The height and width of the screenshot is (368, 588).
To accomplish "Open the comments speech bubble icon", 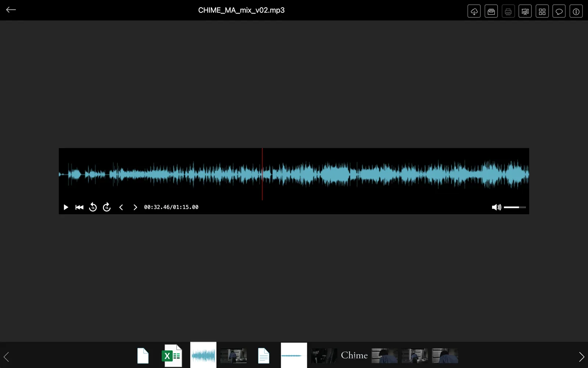I will click(559, 11).
